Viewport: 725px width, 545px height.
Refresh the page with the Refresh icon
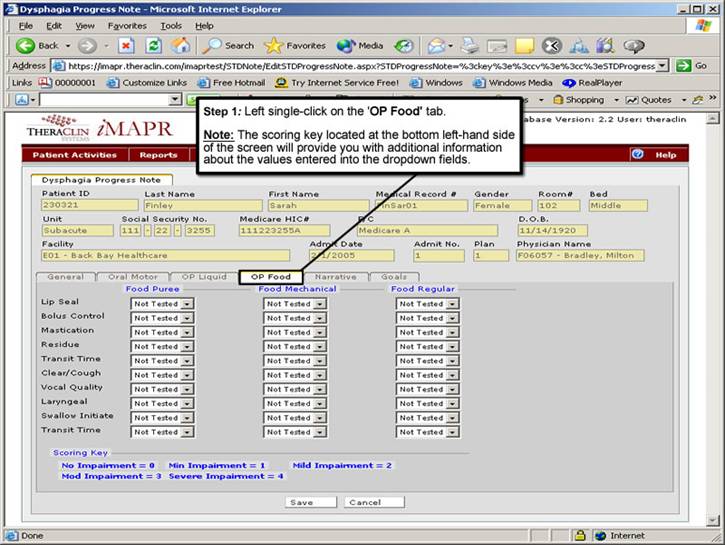[153, 46]
